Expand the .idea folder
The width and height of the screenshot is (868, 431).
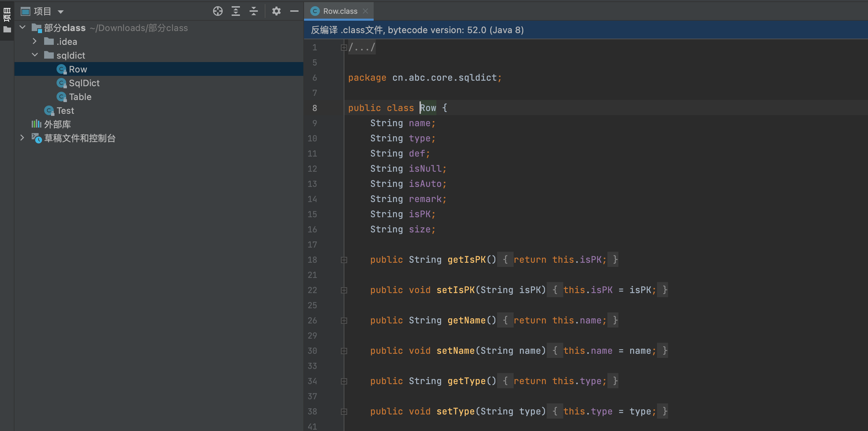tap(34, 41)
